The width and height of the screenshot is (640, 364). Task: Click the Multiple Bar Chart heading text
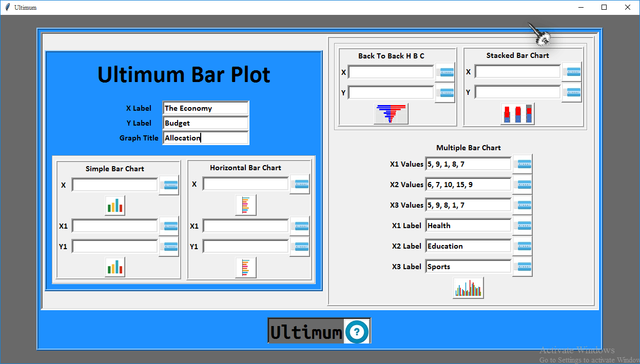click(469, 148)
